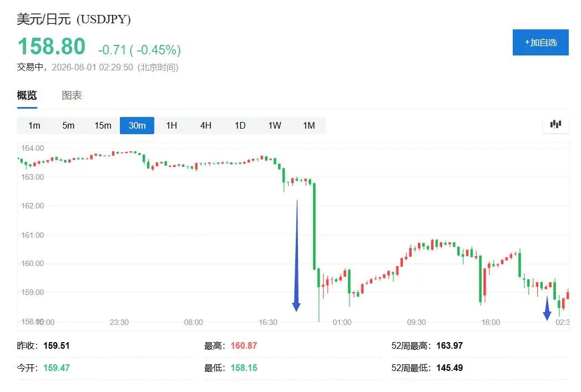Click the small blue arrow near chart end
This screenshot has height=392, width=581.
point(547,308)
